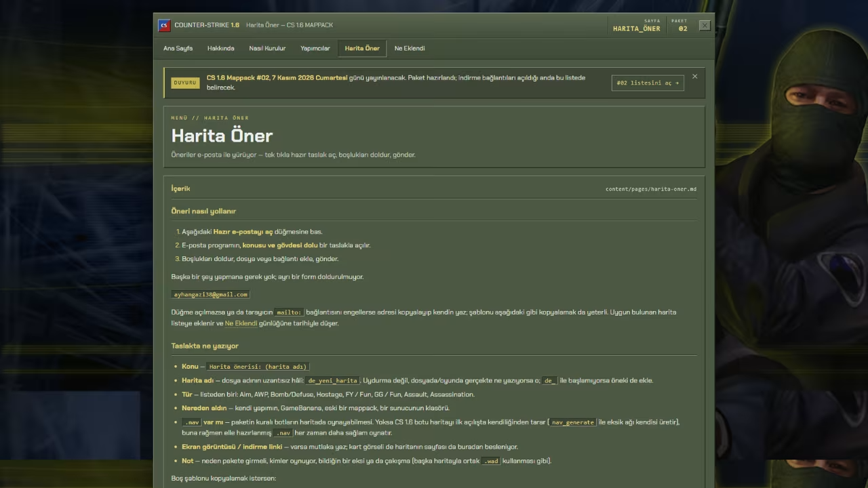Click the 'nav_generate' code snippet
Viewport: 868px width, 488px height.
pos(573,422)
